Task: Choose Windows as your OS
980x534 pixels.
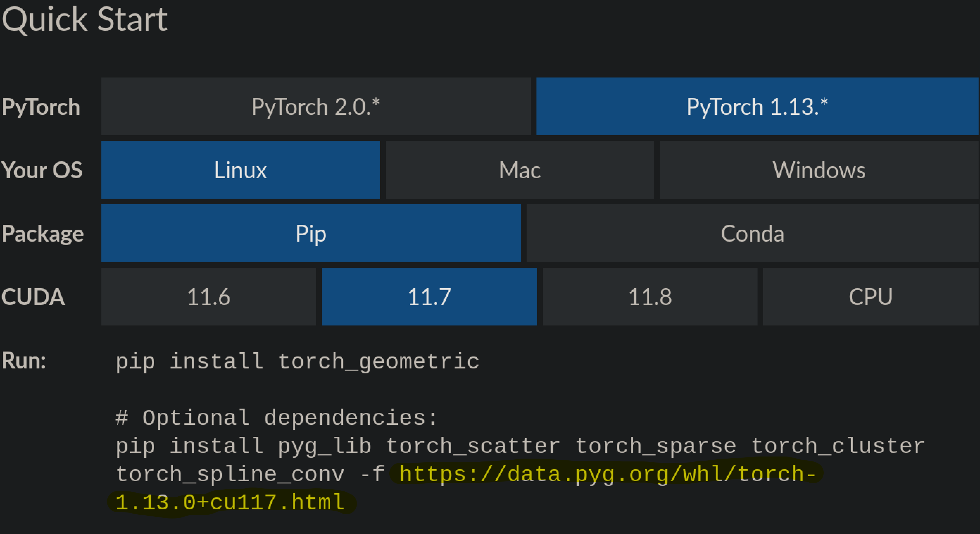Action: 819,170
